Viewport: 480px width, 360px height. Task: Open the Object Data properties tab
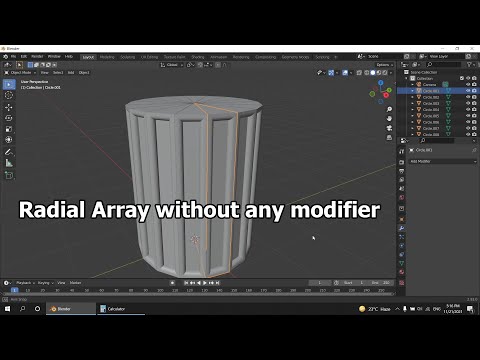[x=402, y=263]
